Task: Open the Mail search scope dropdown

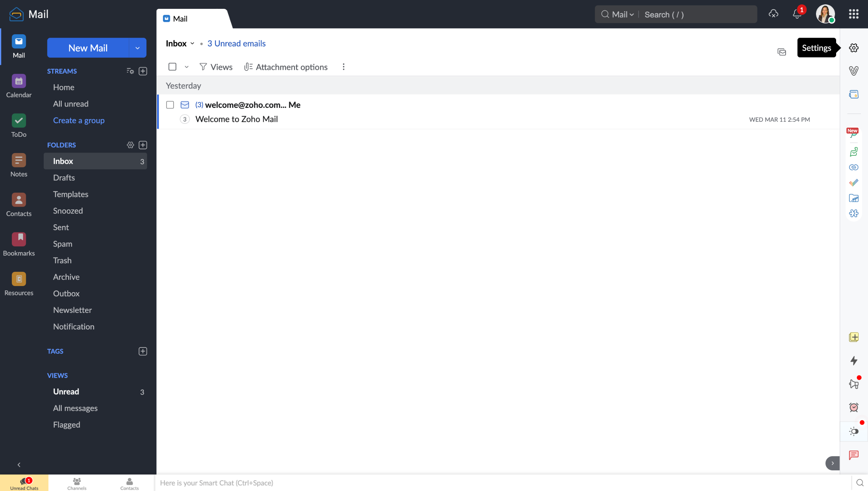Action: pyautogui.click(x=623, y=15)
